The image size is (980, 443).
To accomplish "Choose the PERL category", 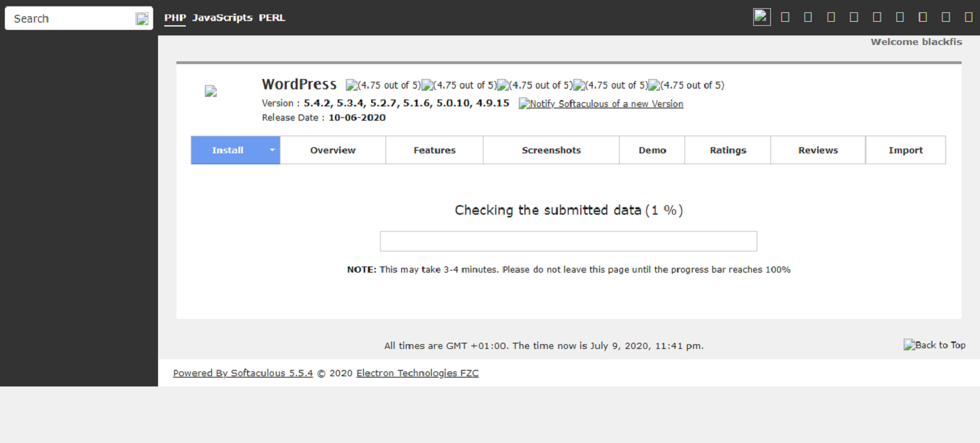I will [272, 18].
